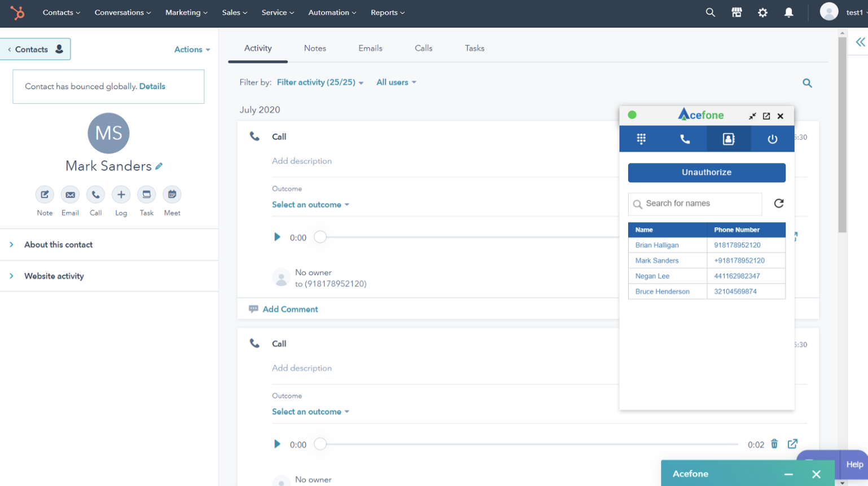The width and height of the screenshot is (868, 486).
Task: Click the Log activity plus icon
Action: (121, 195)
